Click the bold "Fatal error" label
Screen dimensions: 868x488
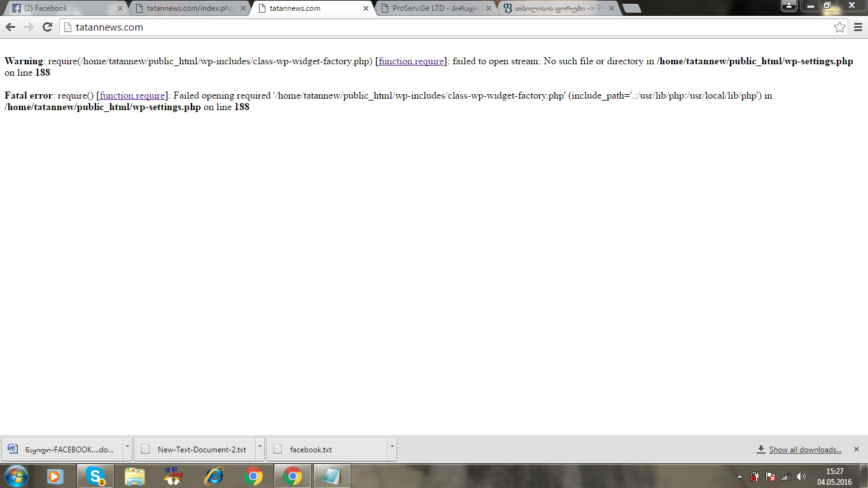point(28,95)
